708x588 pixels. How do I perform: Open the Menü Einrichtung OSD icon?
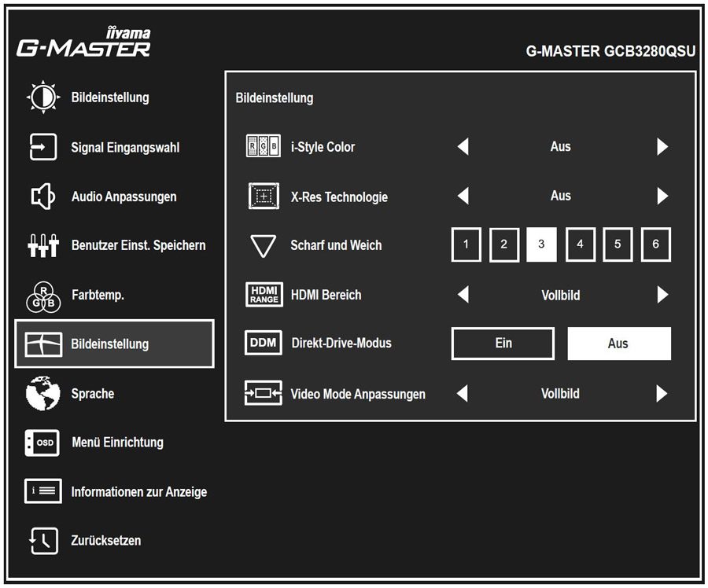click(42, 443)
